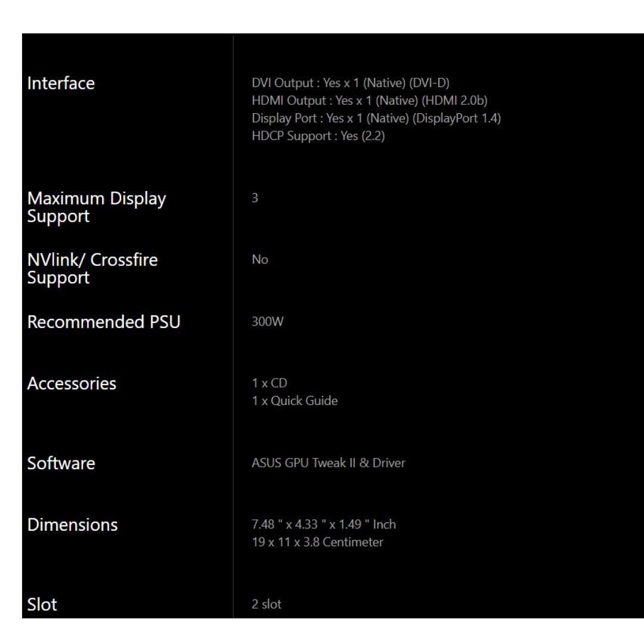Click the 1 x CD accessory line
Image resolution: width=644 pixels, height=644 pixels.
pyautogui.click(x=269, y=383)
